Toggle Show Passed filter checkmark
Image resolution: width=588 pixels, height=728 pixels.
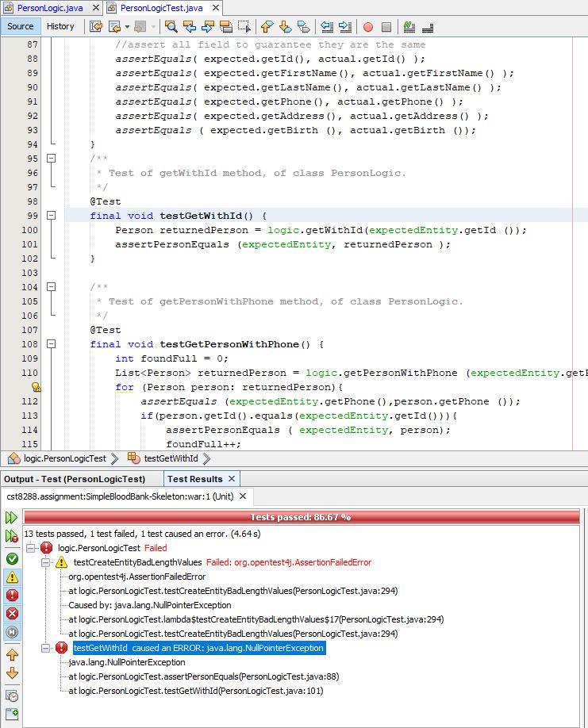(x=12, y=558)
